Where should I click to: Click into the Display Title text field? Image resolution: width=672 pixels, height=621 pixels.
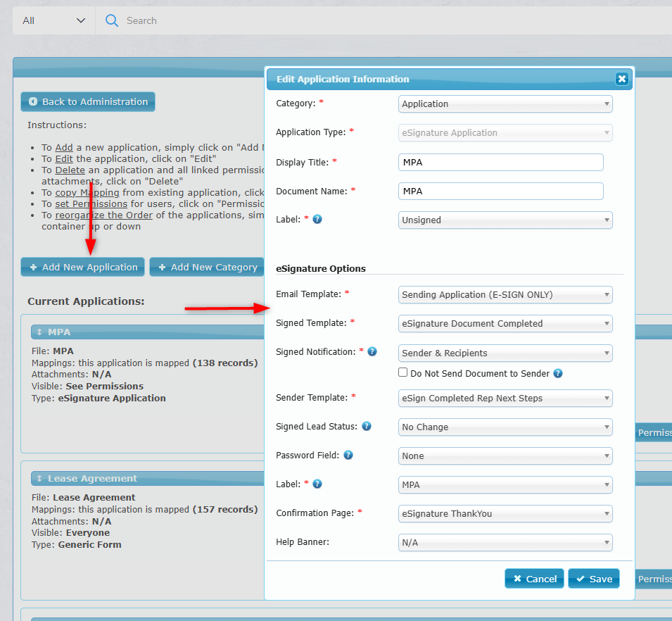coord(501,162)
